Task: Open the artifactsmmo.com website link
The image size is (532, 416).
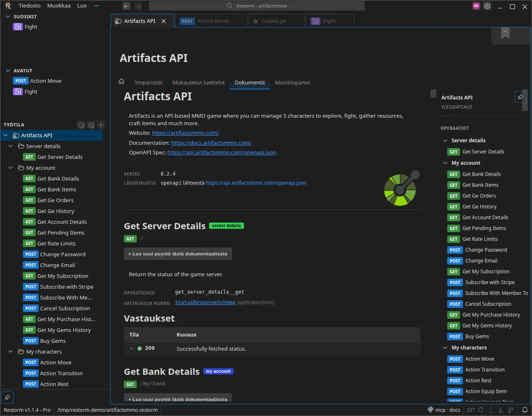Action: click(185, 133)
